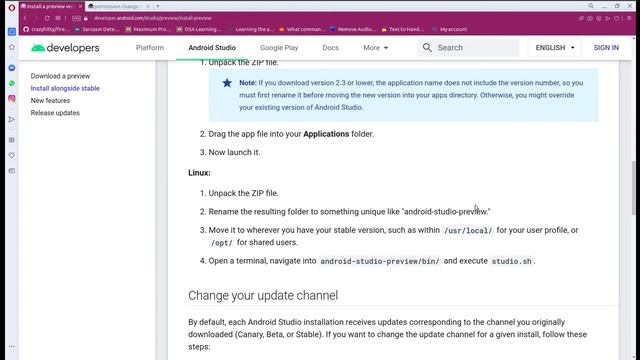The height and width of the screenshot is (360, 640).
Task: Reload the current page
Action: (47, 18)
